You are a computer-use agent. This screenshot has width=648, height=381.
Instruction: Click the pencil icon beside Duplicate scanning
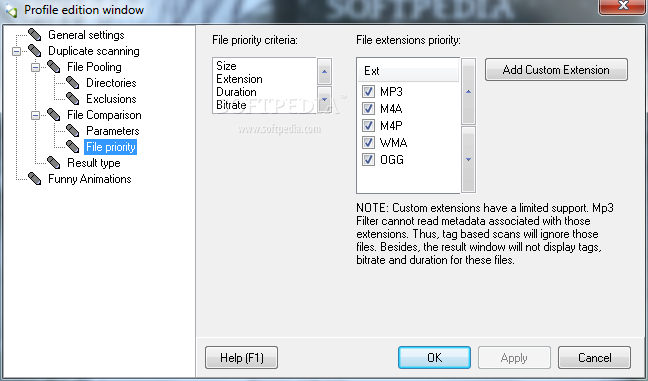[x=34, y=51]
